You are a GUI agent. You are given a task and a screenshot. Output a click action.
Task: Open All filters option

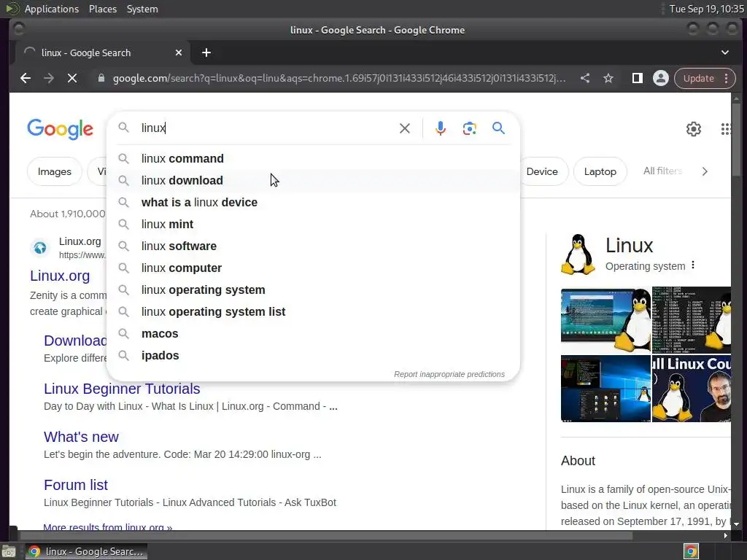tap(662, 171)
